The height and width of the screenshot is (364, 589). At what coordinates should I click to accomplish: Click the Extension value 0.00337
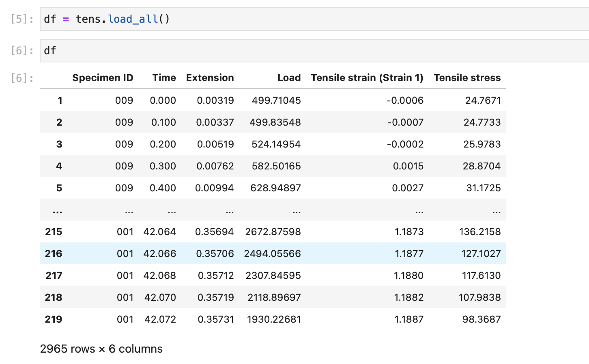tap(215, 122)
